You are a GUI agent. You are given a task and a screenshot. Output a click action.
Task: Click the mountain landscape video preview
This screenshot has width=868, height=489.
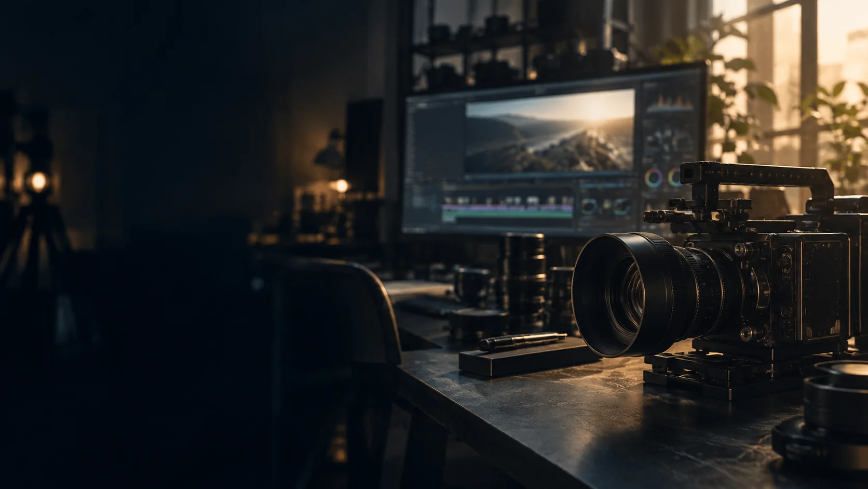click(x=549, y=131)
